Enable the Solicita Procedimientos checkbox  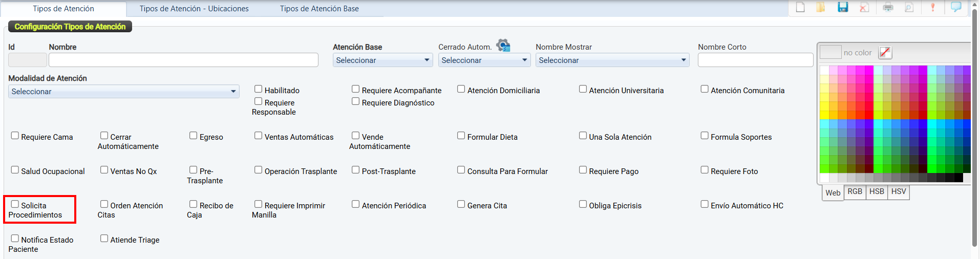pyautogui.click(x=15, y=204)
